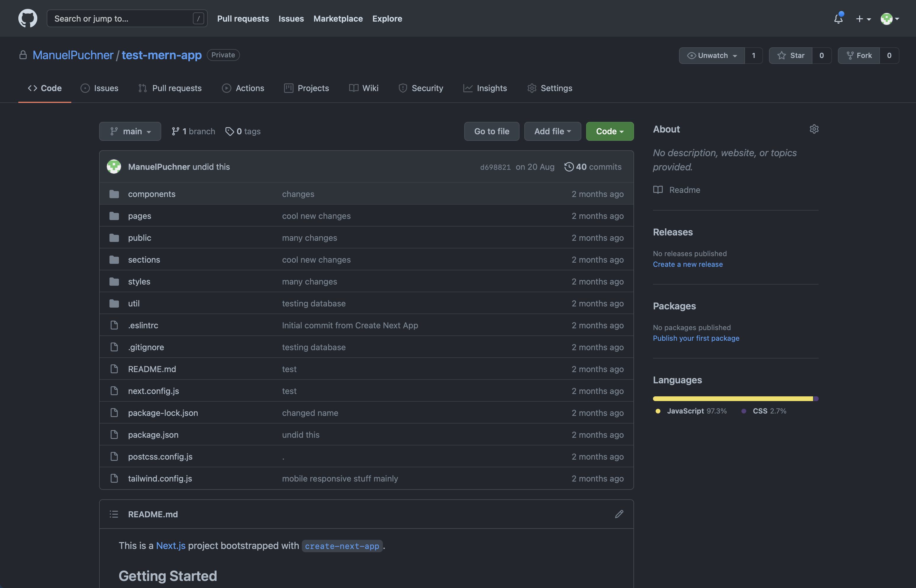Viewport: 916px width, 588px height.
Task: Open the Unwatch notifications dropdown
Action: (712, 55)
